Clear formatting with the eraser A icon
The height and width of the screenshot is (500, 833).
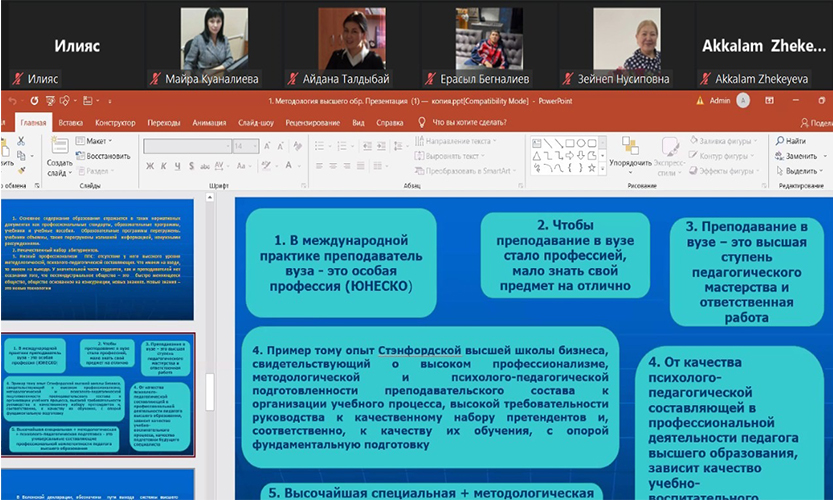(x=299, y=146)
